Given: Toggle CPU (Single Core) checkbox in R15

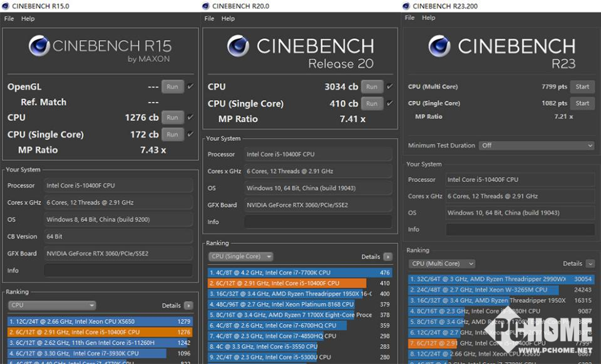Looking at the screenshot, I should [x=190, y=134].
